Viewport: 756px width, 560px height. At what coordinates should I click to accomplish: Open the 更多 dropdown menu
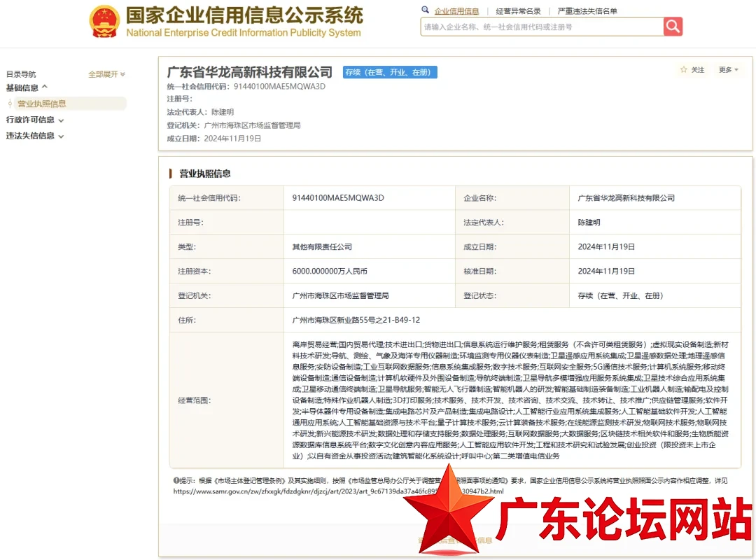[x=728, y=70]
